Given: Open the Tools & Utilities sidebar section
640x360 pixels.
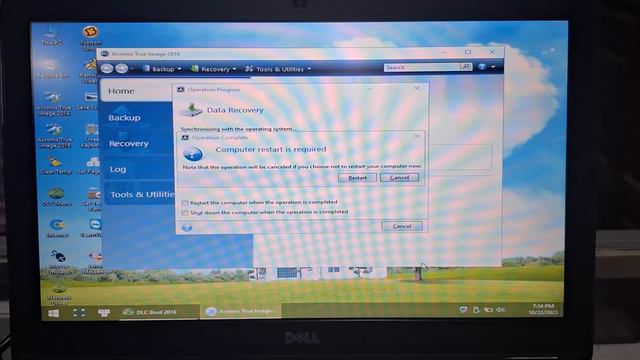Looking at the screenshot, I should [139, 194].
